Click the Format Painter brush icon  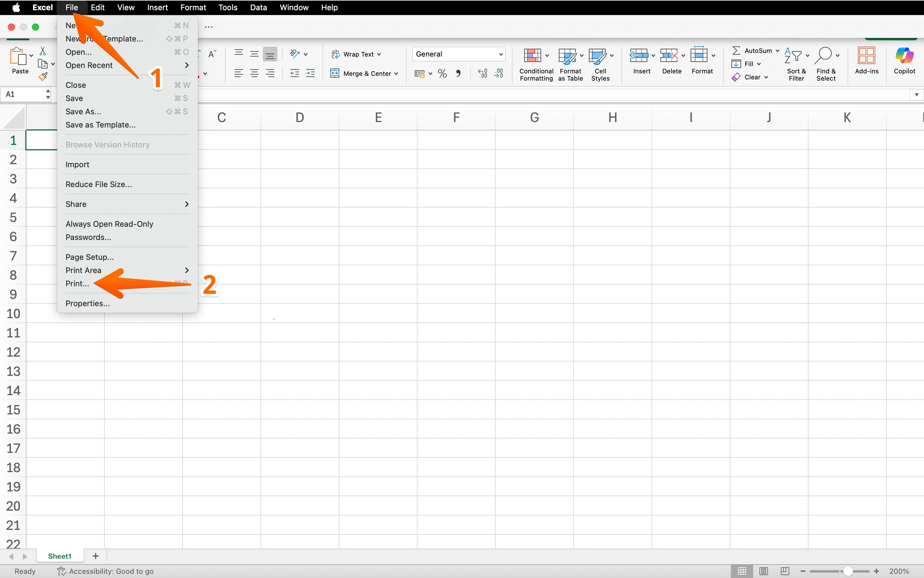43,77
